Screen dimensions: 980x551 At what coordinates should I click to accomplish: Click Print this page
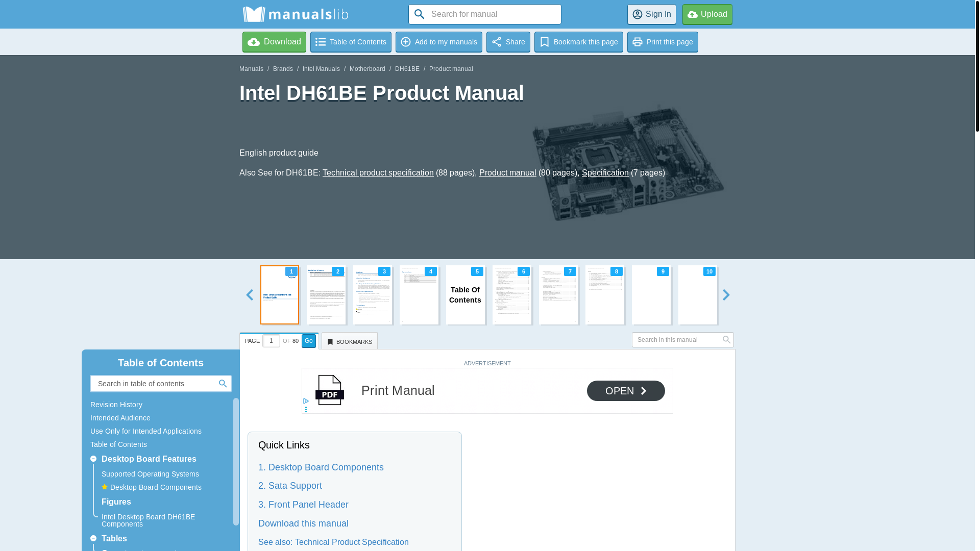pos(662,42)
